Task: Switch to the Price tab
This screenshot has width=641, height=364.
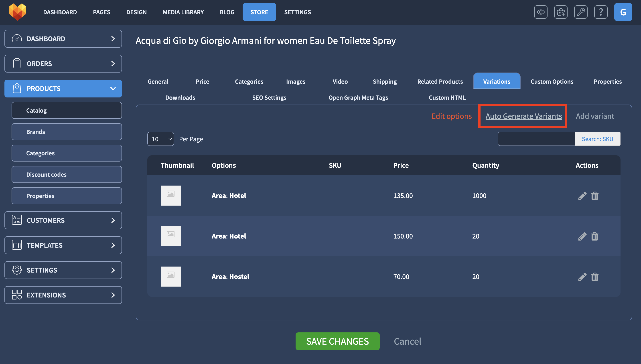Action: tap(202, 81)
